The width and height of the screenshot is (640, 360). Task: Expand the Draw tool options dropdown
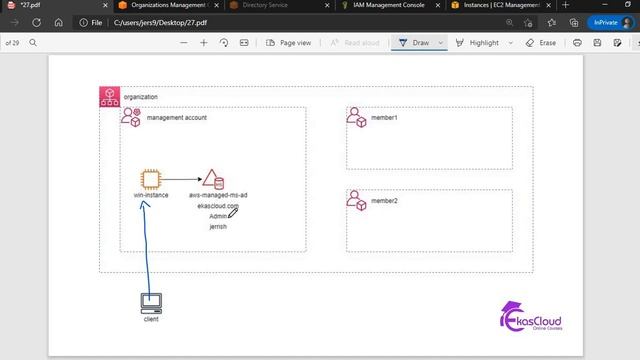click(x=440, y=43)
